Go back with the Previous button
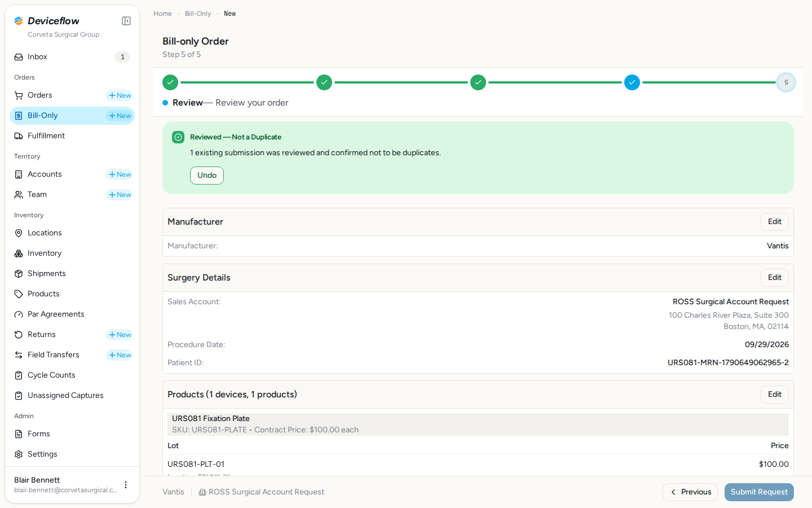Image resolution: width=812 pixels, height=508 pixels. [x=690, y=492]
